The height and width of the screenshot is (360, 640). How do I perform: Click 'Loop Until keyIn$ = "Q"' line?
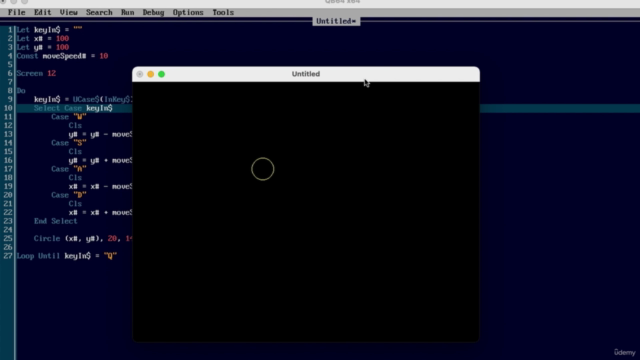point(67,256)
